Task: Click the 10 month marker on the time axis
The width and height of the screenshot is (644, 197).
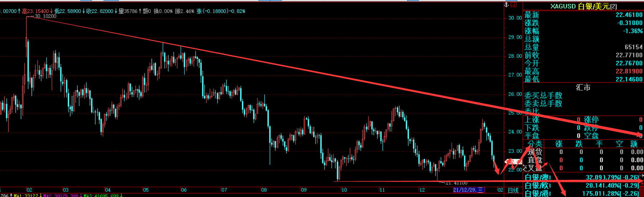Action: coord(344,190)
